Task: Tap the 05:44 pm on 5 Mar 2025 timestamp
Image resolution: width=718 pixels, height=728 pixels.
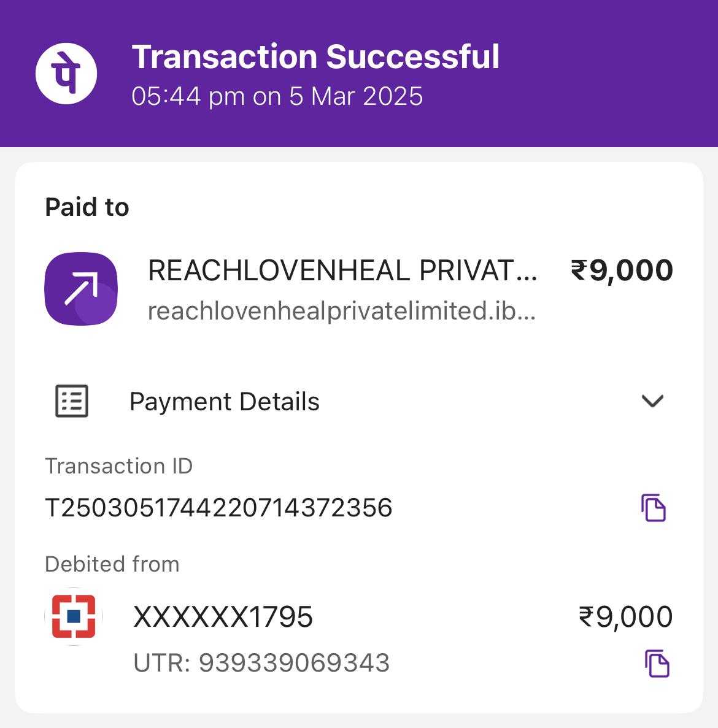Action: [277, 96]
